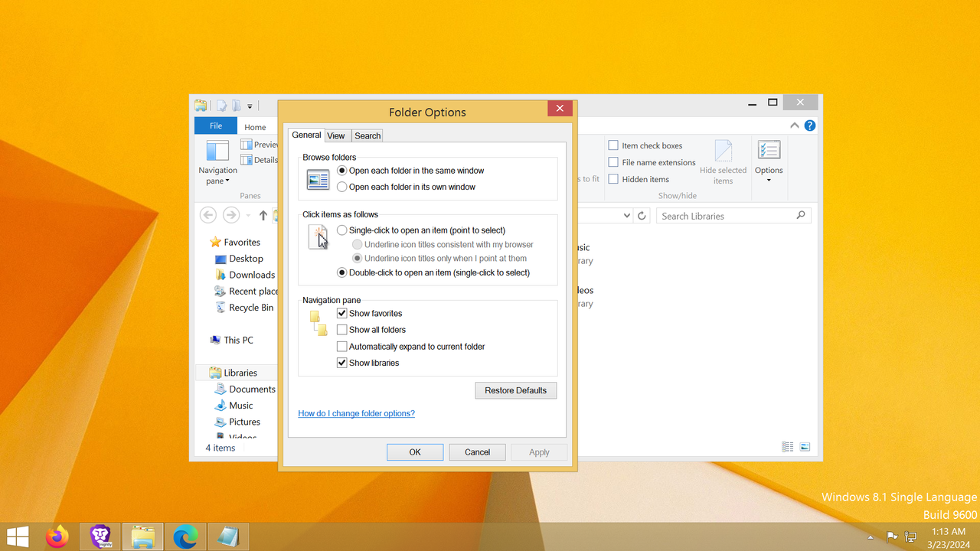Launch Brave Nightly from the taskbar
The height and width of the screenshot is (551, 980).
click(100, 536)
